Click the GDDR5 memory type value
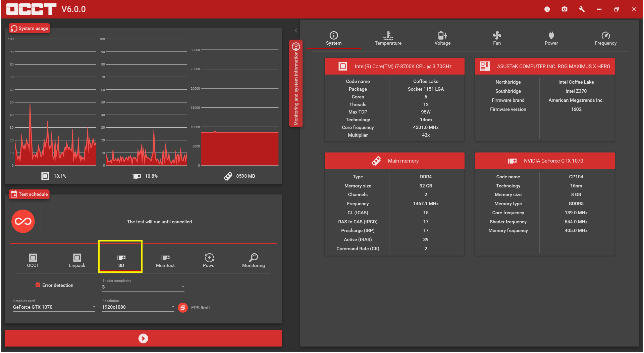The image size is (644, 353). pyautogui.click(x=576, y=204)
